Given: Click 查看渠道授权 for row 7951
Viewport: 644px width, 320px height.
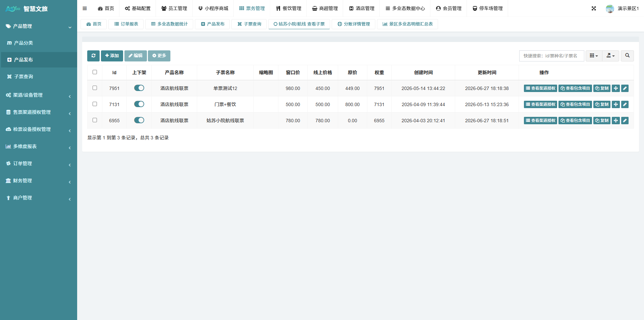Looking at the screenshot, I should (x=540, y=88).
